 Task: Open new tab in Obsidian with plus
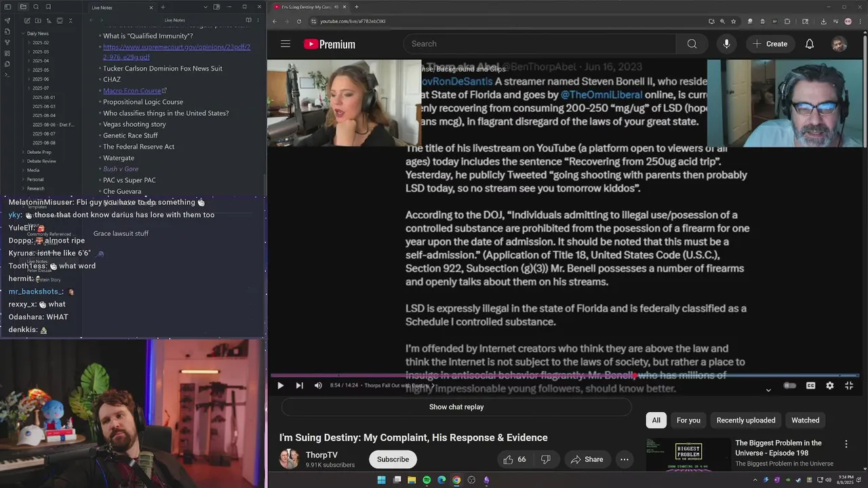coord(163,7)
